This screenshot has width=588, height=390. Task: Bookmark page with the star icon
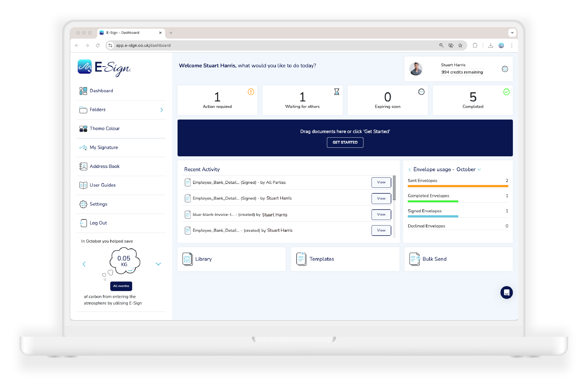460,45
